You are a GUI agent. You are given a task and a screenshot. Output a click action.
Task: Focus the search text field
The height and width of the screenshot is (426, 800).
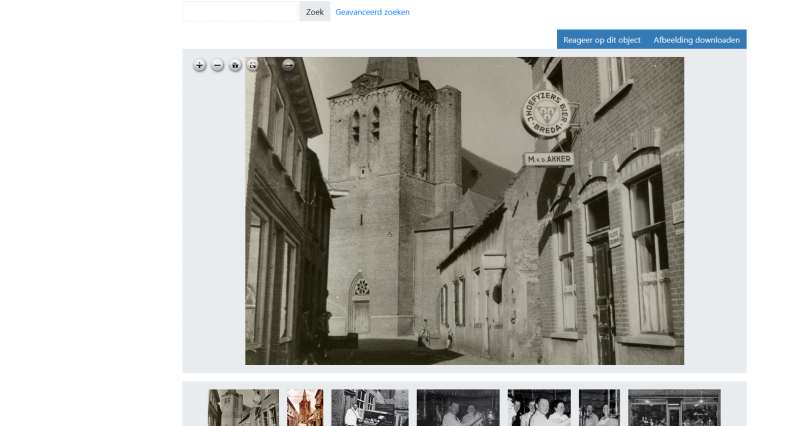click(x=240, y=12)
